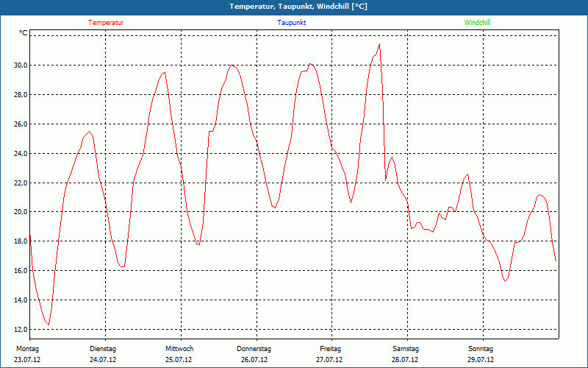Click the 18,0 y-axis value
588x368 pixels.
[21, 241]
